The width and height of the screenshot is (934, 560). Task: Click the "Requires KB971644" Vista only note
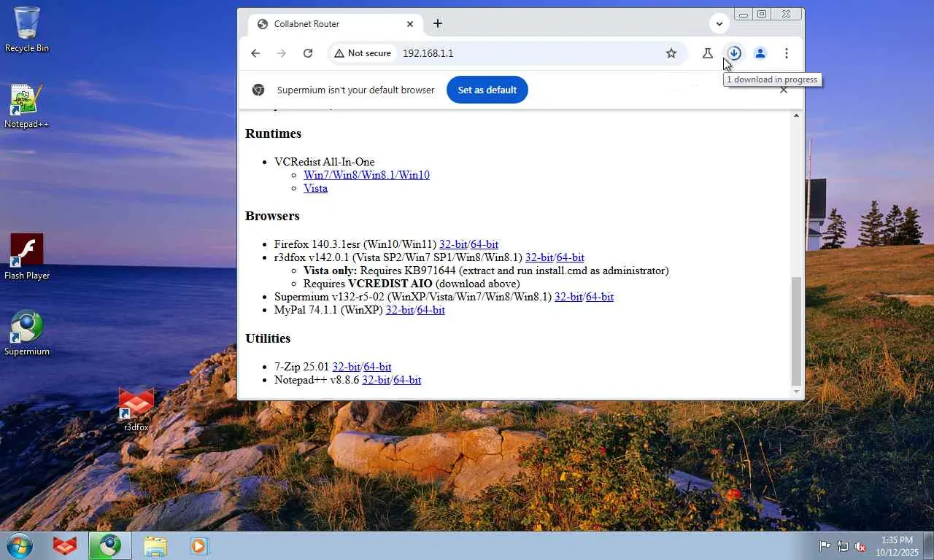coord(486,271)
